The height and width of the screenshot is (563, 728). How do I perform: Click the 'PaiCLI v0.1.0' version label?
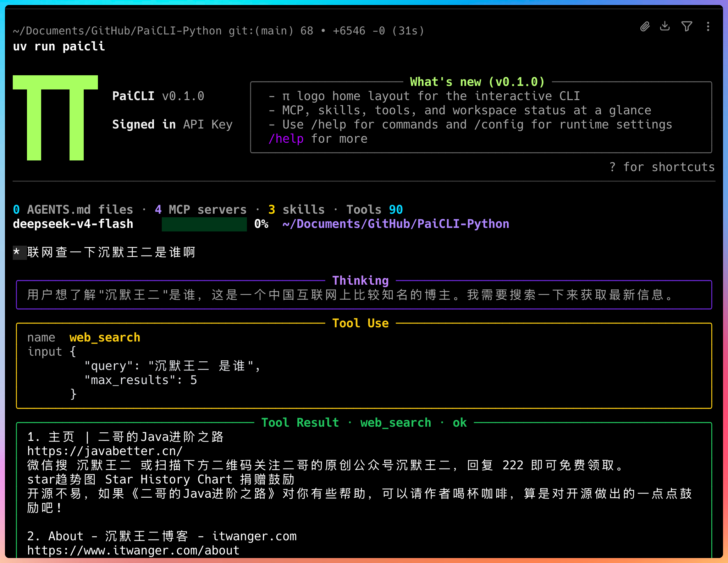pos(158,96)
